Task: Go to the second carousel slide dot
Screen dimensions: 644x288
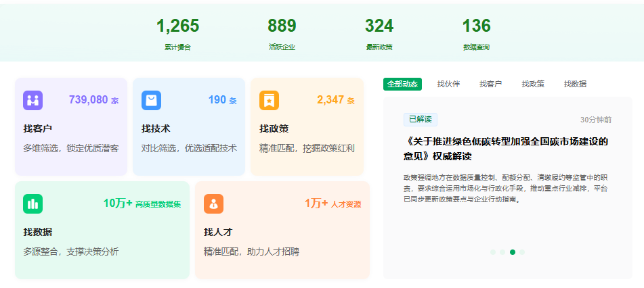Action: [x=502, y=252]
